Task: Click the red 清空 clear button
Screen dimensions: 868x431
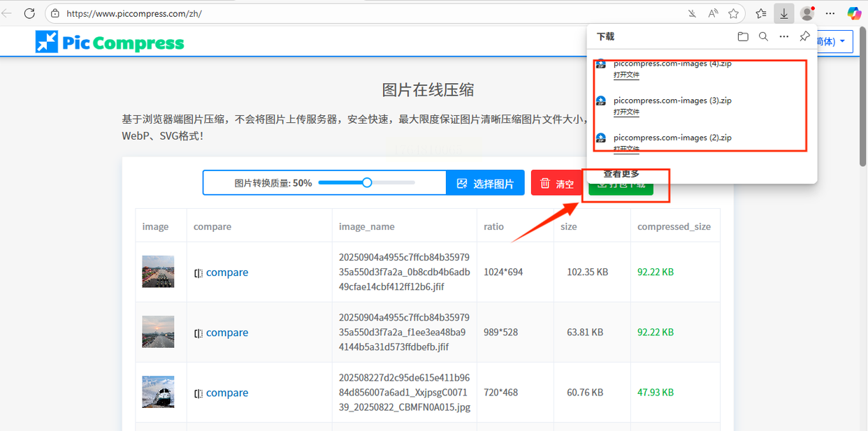Action: [x=556, y=183]
